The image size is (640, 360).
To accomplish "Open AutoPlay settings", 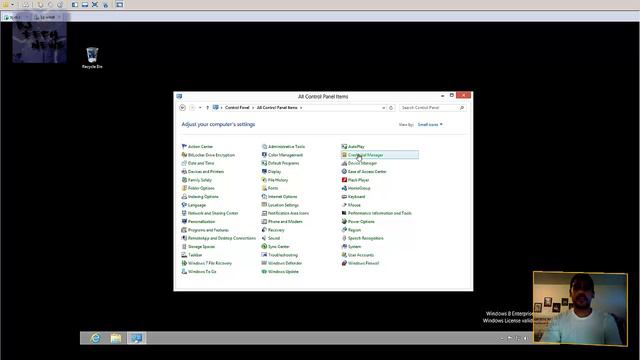I will tap(353, 147).
